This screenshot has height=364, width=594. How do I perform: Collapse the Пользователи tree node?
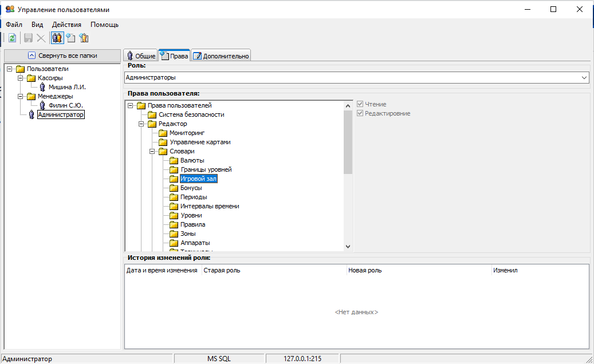tap(10, 69)
